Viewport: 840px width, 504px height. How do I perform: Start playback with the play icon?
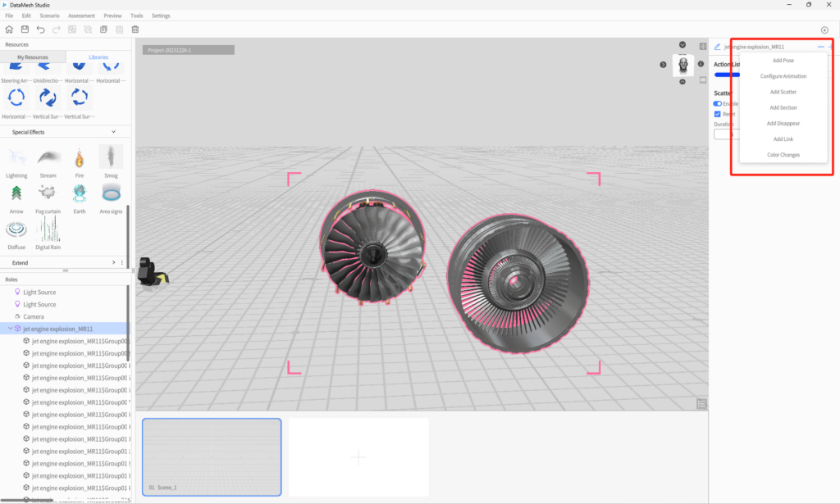(x=824, y=30)
